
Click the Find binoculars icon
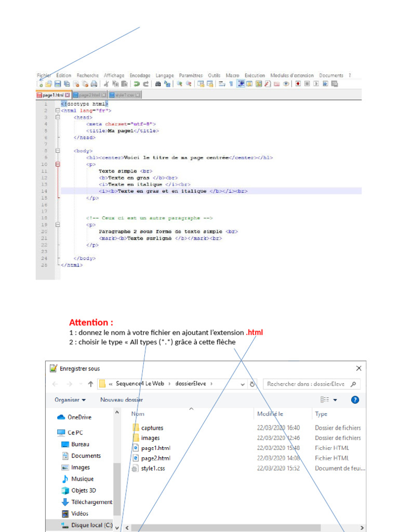(158, 84)
